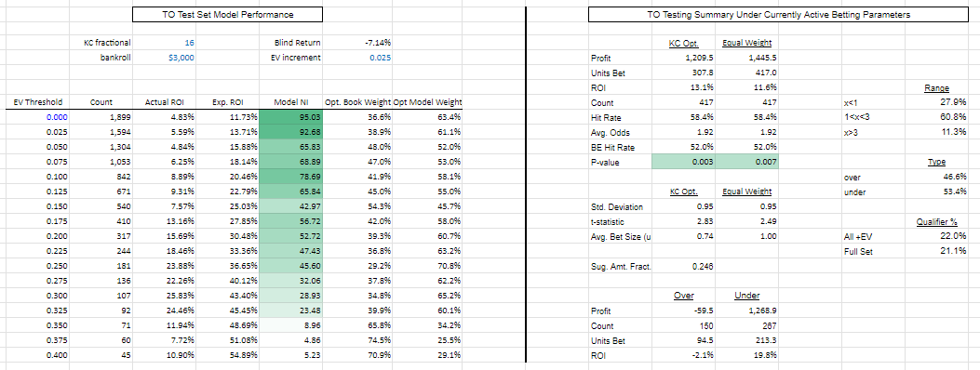Screen dimensions: 980x370
Task: Select the blue 0.000 EV threshold cell
Action: pos(35,117)
